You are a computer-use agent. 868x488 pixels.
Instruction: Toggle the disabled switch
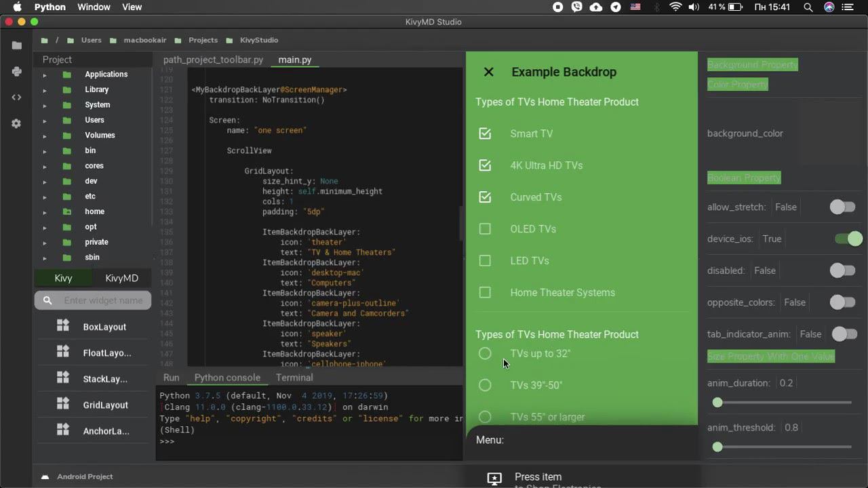click(x=843, y=270)
